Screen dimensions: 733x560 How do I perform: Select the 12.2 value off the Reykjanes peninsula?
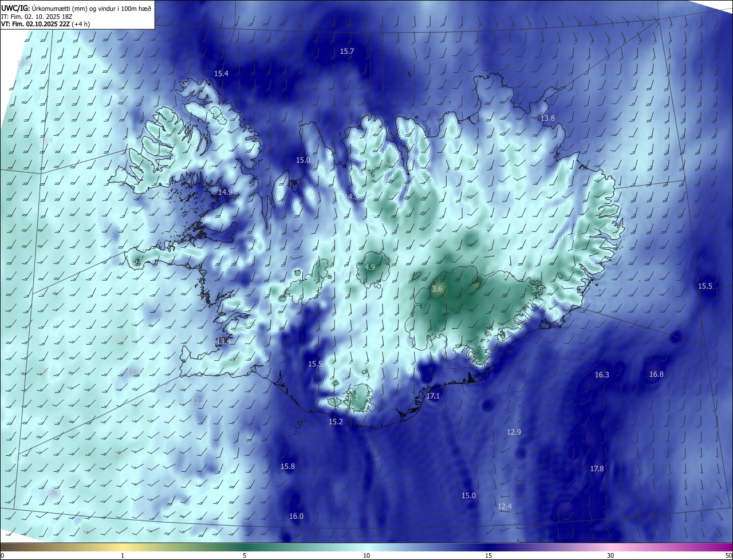[x=198, y=401]
